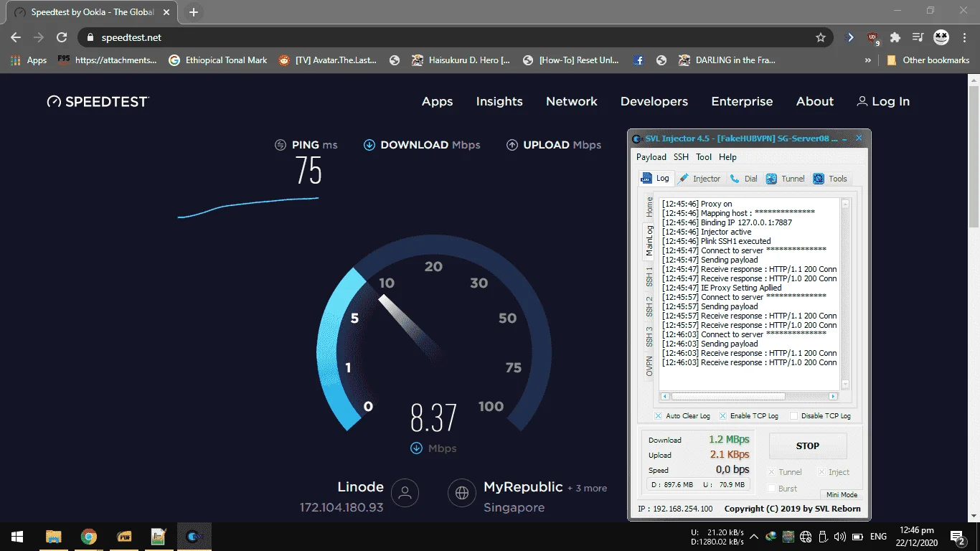Image resolution: width=980 pixels, height=551 pixels.
Task: Open the uBlock Origin extension icon
Action: [x=872, y=37]
